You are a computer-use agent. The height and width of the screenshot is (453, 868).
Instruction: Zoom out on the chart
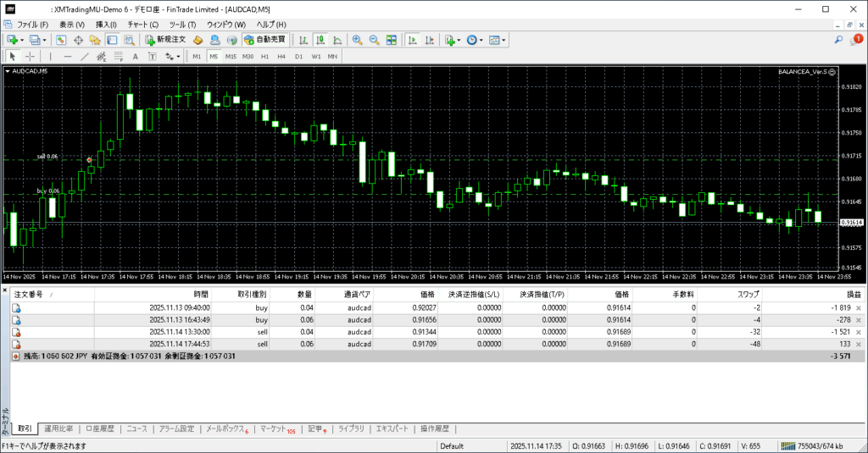(x=374, y=40)
